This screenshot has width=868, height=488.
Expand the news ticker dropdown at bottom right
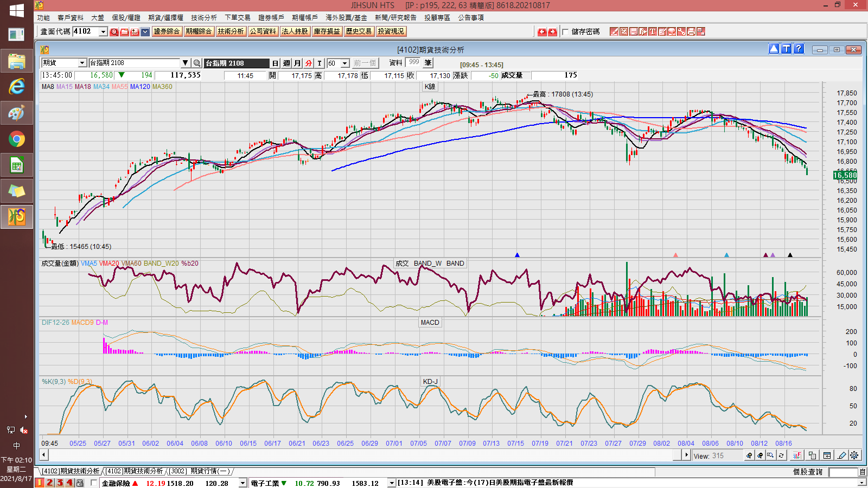click(861, 483)
